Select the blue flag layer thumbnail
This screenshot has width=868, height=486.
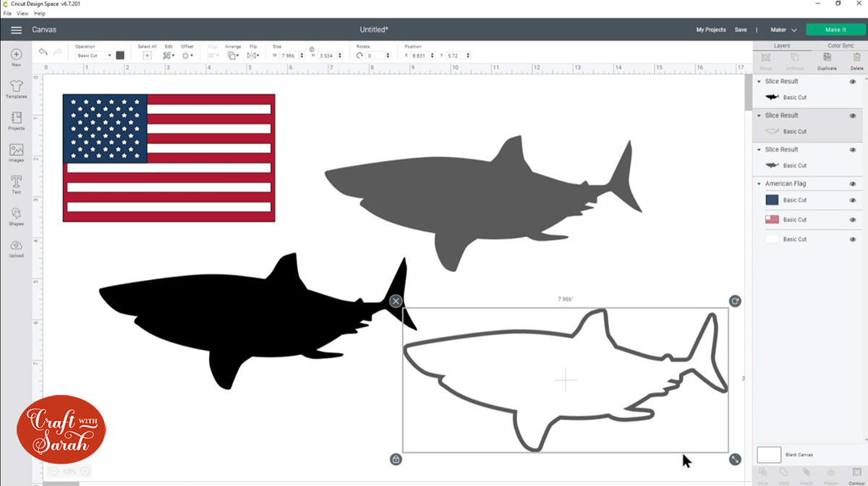772,200
